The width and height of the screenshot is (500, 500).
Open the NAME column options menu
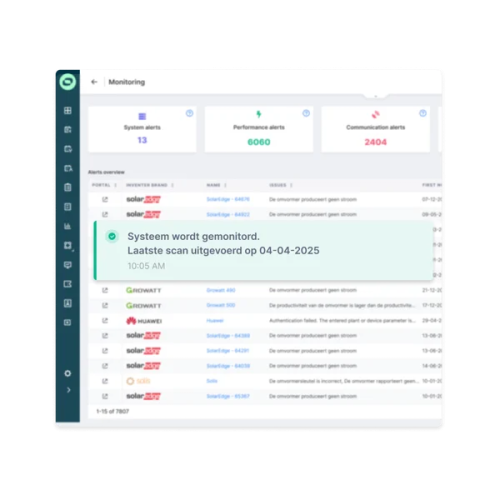tap(225, 185)
